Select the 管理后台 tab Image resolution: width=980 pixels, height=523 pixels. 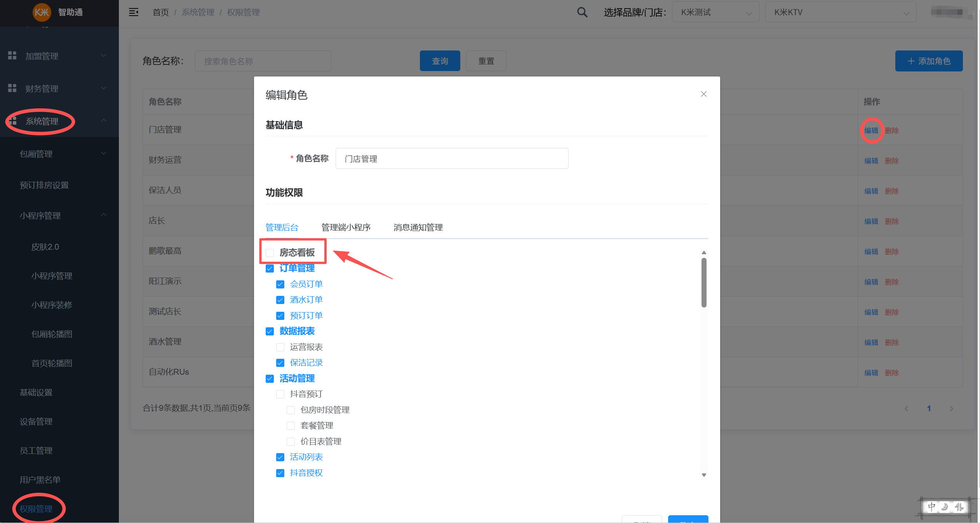[282, 227]
